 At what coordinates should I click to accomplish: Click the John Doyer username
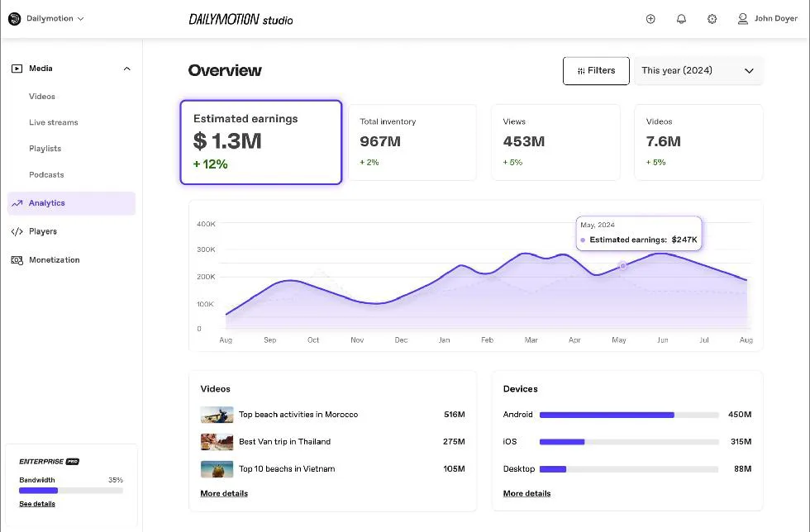[776, 19]
